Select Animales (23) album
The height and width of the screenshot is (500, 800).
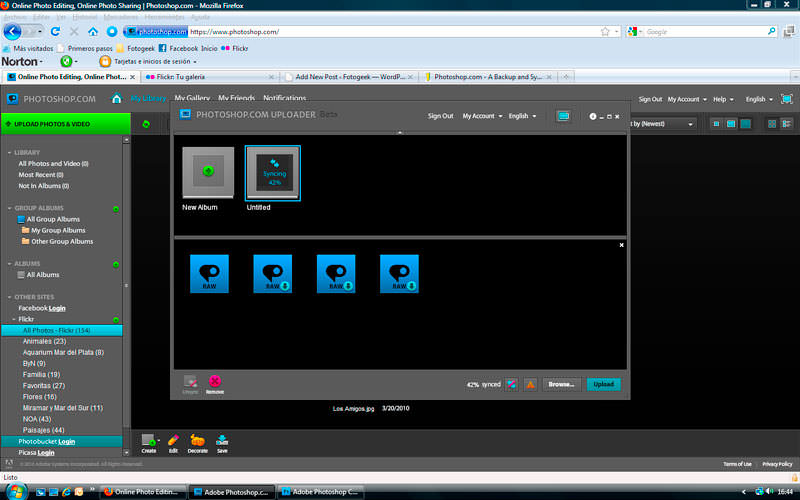pyautogui.click(x=44, y=342)
